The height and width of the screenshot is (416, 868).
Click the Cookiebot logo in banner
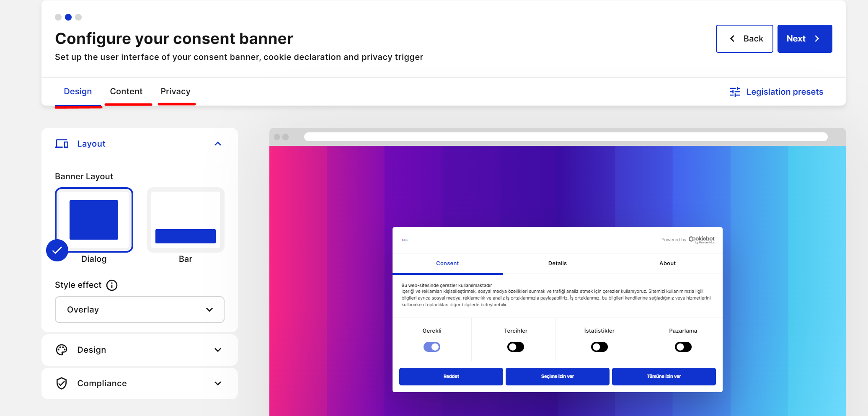click(701, 240)
